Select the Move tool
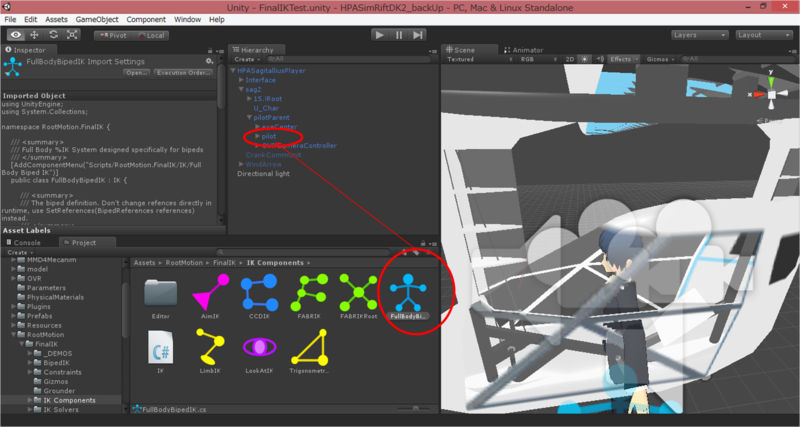The height and width of the screenshot is (427, 800). [35, 35]
